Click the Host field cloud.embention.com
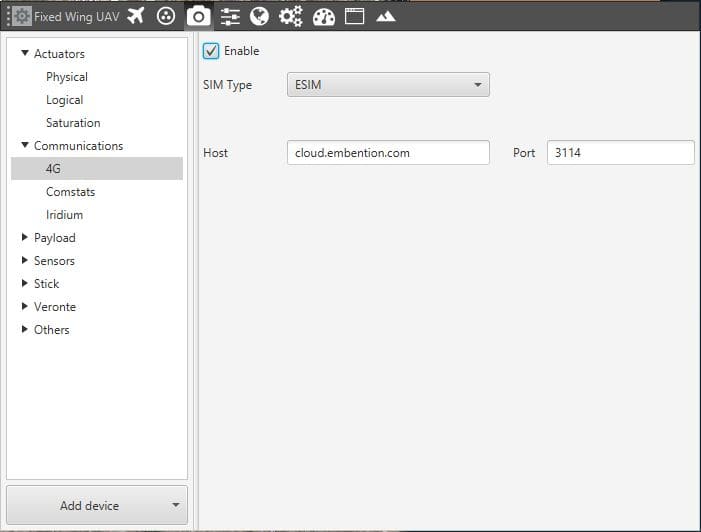This screenshot has width=701, height=532. click(388, 153)
